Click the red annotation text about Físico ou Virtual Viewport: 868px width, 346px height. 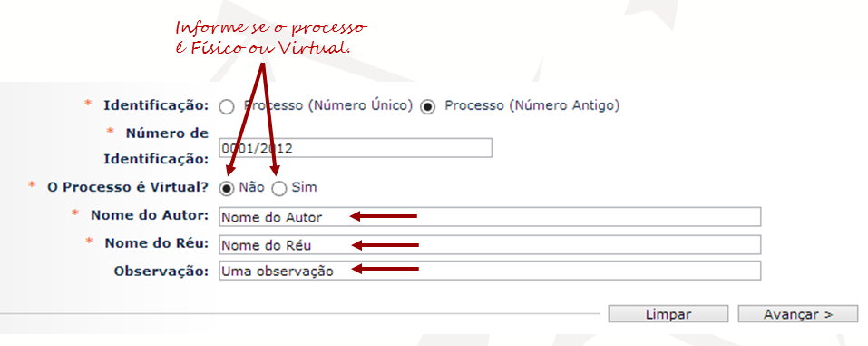pos(271,38)
